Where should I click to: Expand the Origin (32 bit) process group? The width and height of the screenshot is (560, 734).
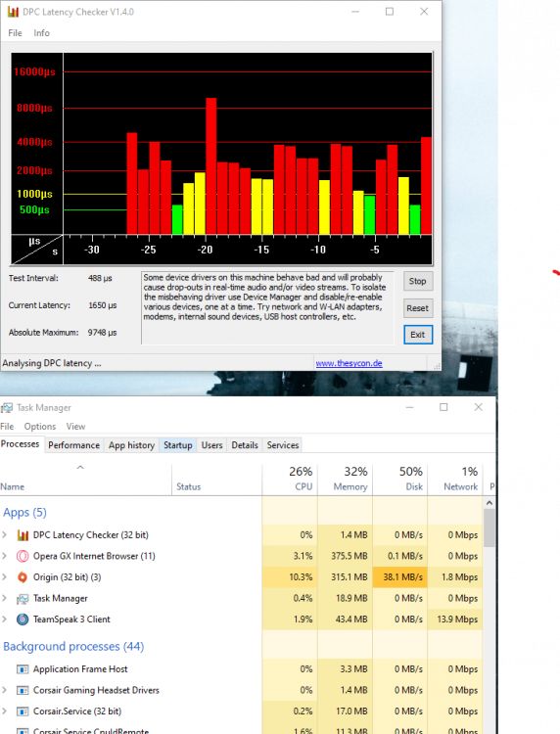point(5,576)
